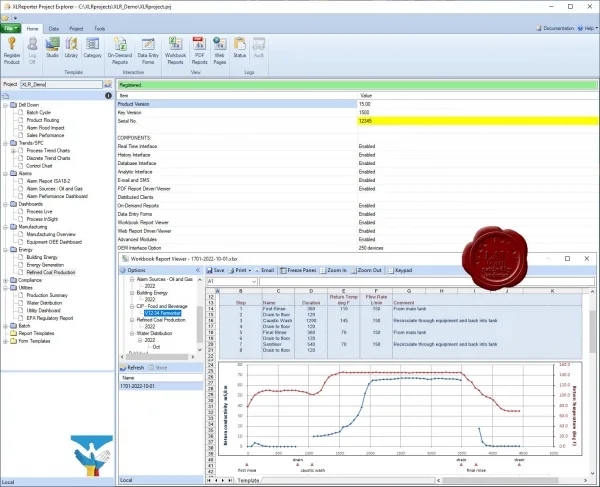The image size is (600, 487).
Task: Expand the Report Templates folder
Action: point(6,334)
